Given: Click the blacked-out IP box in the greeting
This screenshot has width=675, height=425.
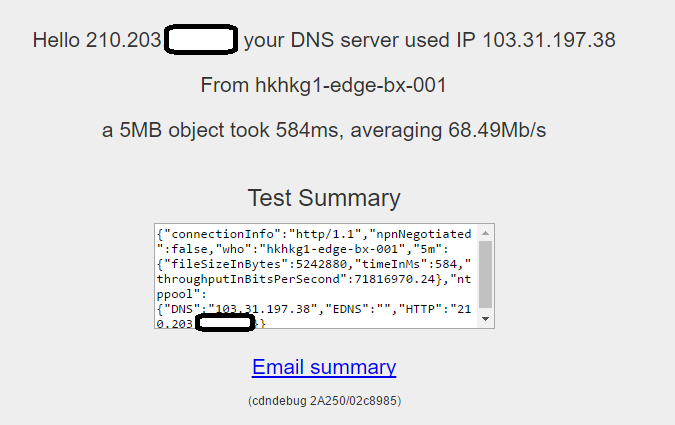Looking at the screenshot, I should pyautogui.click(x=201, y=40).
